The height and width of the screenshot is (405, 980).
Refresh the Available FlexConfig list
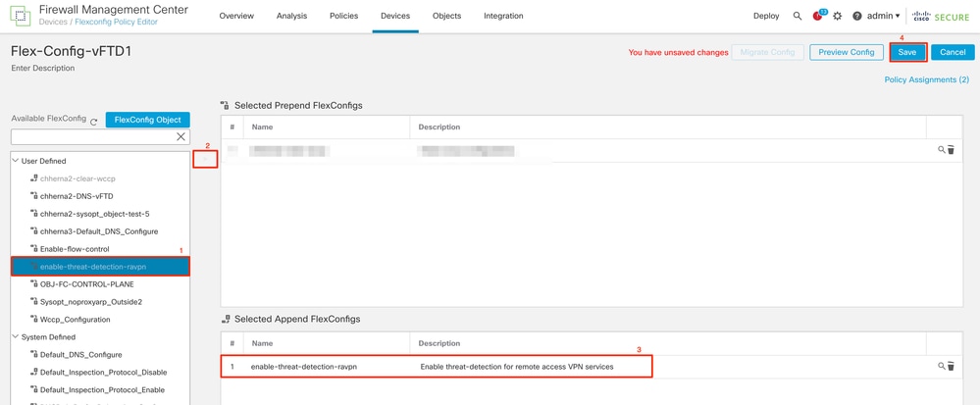pyautogui.click(x=94, y=122)
